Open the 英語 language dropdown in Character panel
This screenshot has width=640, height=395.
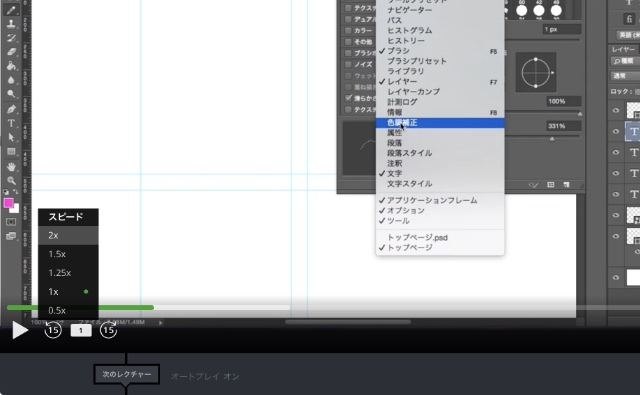click(628, 35)
